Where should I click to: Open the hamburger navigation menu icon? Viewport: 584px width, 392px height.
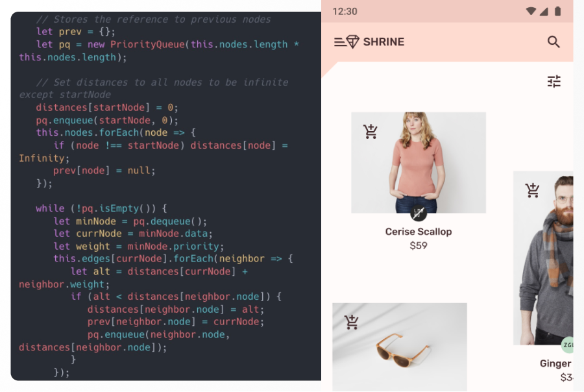coord(339,42)
